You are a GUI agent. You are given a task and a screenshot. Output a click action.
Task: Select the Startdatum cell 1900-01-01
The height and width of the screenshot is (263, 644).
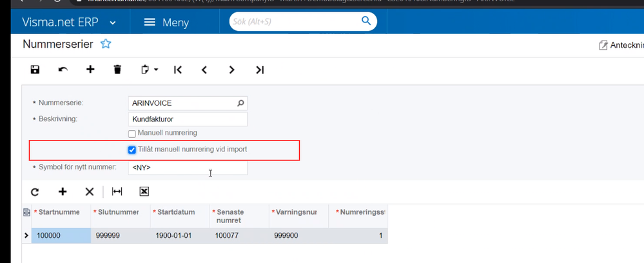click(x=180, y=236)
